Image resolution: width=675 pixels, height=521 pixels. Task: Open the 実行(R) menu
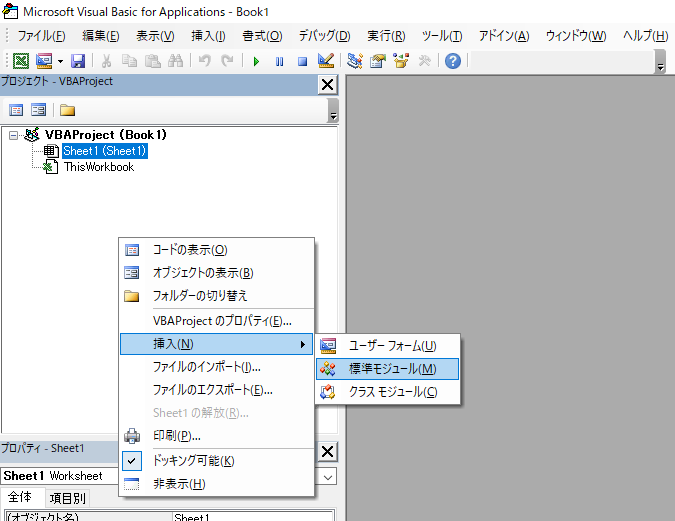click(386, 36)
